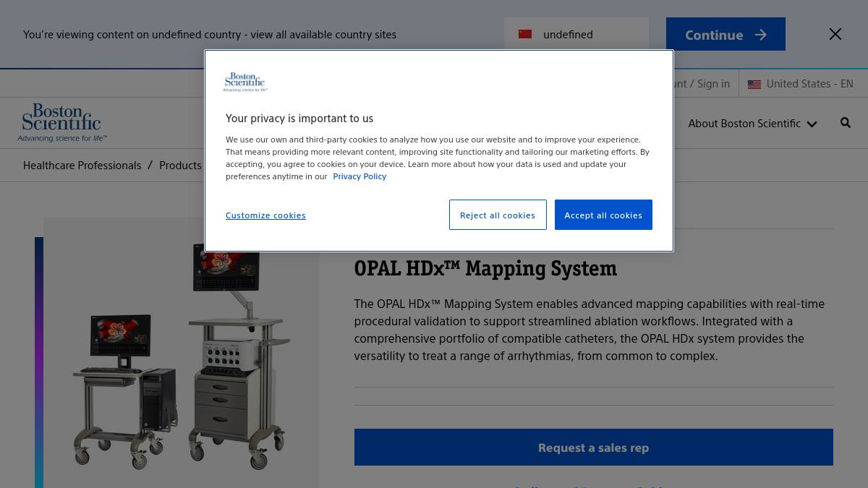This screenshot has width=868, height=488.
Task: Reject all cookies
Action: coord(498,215)
